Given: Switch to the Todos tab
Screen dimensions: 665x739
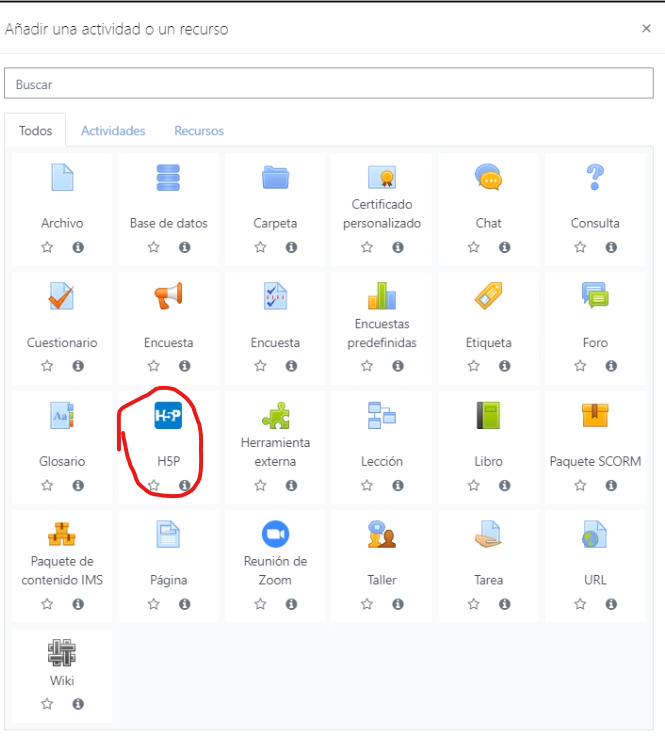Looking at the screenshot, I should pyautogui.click(x=35, y=131).
